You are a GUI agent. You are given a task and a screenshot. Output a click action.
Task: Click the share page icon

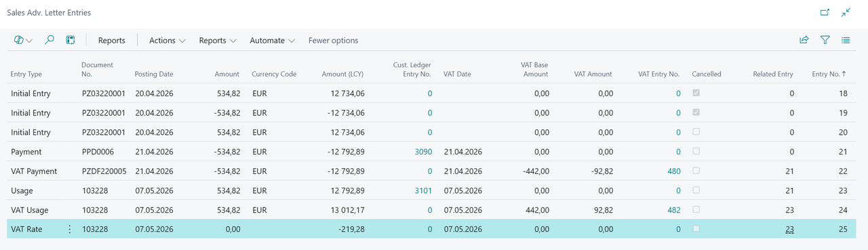pyautogui.click(x=804, y=41)
